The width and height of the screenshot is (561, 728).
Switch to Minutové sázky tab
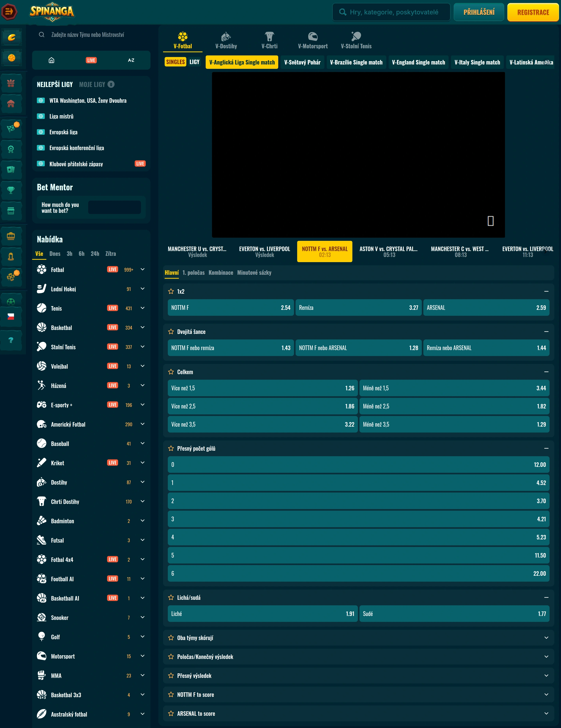[254, 273]
